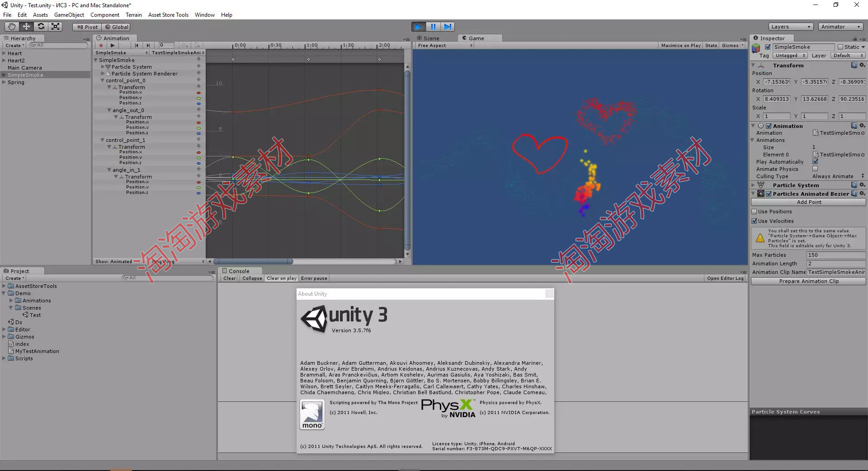Click the editor Step frame button

click(x=448, y=27)
